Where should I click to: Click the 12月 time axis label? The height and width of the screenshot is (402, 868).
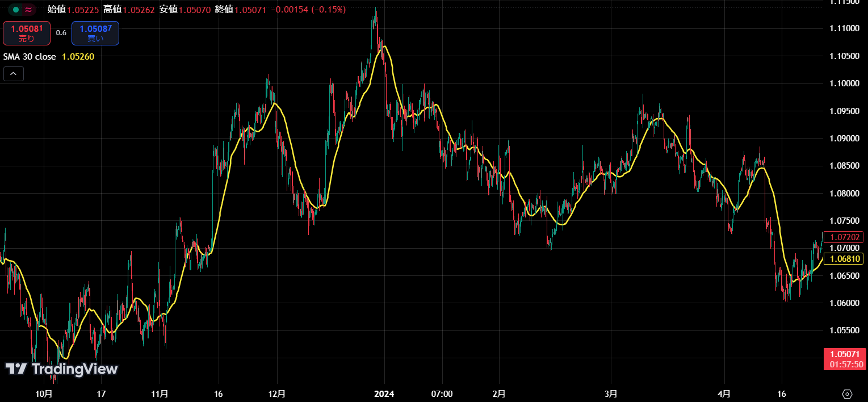[x=276, y=393]
